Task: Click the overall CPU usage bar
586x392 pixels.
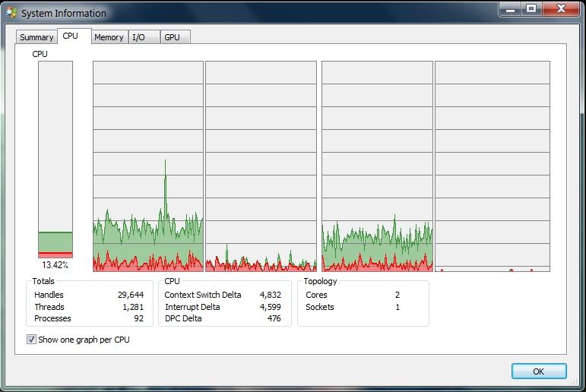Action: [x=55, y=160]
